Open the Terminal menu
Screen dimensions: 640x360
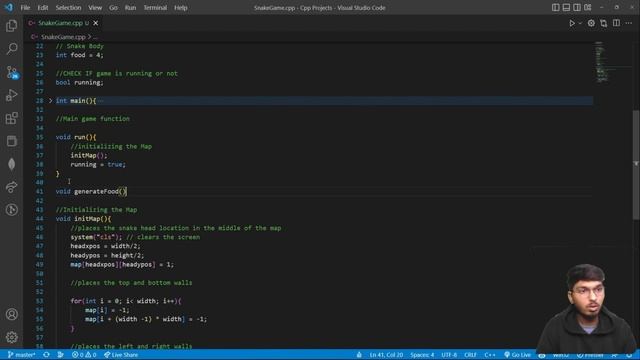pos(155,7)
